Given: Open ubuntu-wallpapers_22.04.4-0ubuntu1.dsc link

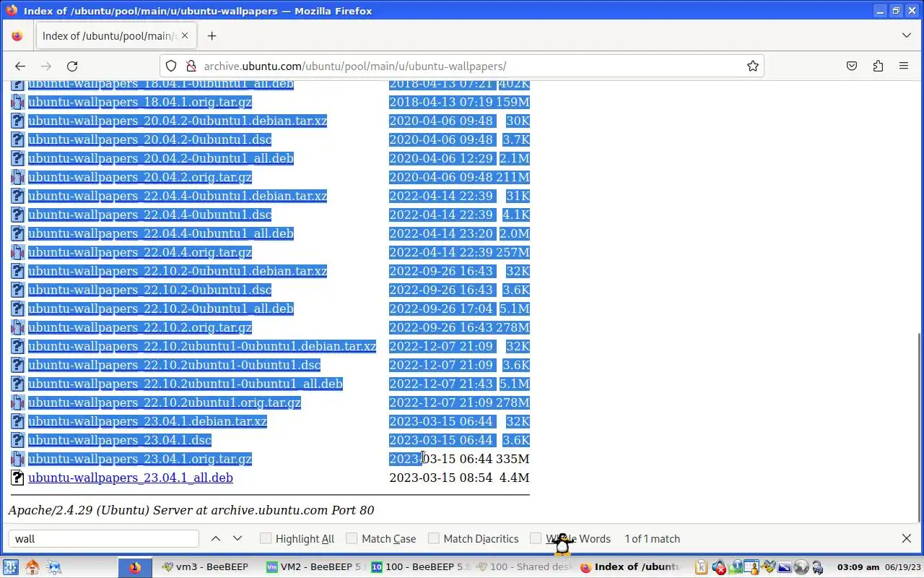Looking at the screenshot, I should click(x=149, y=215).
